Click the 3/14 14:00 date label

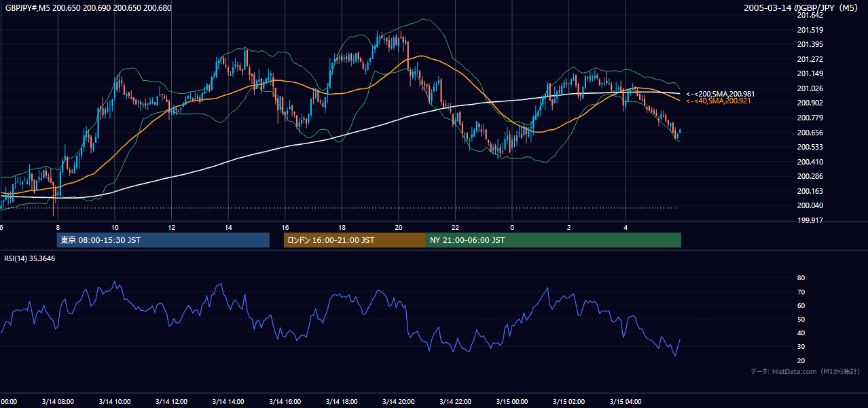[x=228, y=402]
